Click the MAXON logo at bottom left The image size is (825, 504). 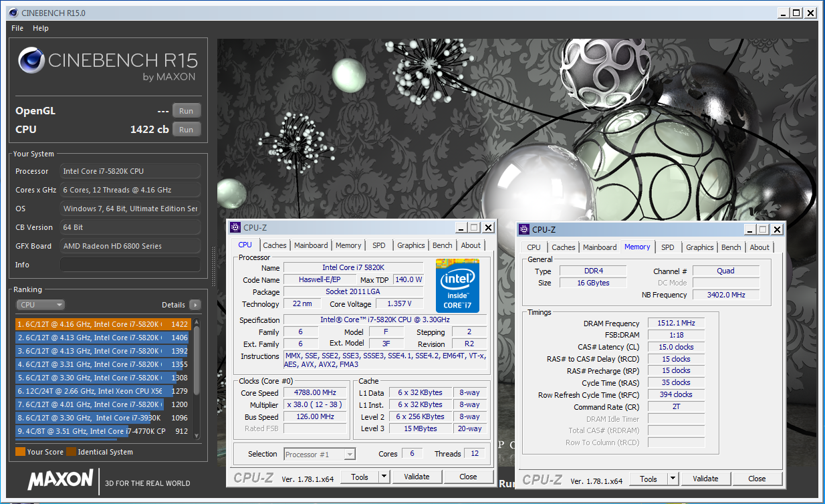pos(60,479)
